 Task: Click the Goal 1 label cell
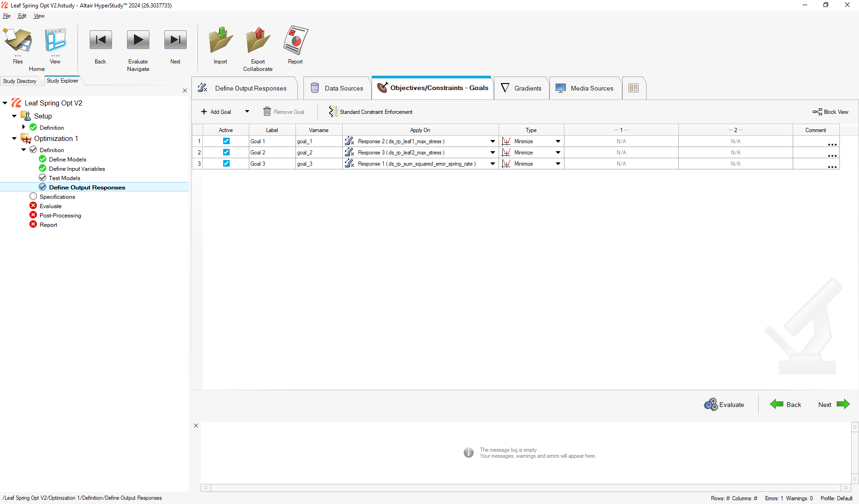pos(272,141)
